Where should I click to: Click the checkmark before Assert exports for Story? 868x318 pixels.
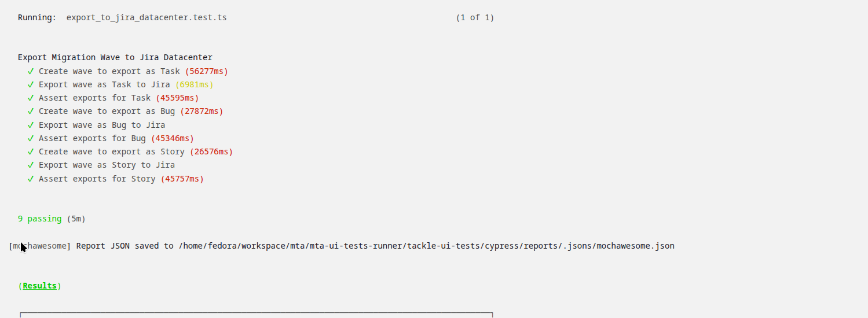[x=31, y=179]
